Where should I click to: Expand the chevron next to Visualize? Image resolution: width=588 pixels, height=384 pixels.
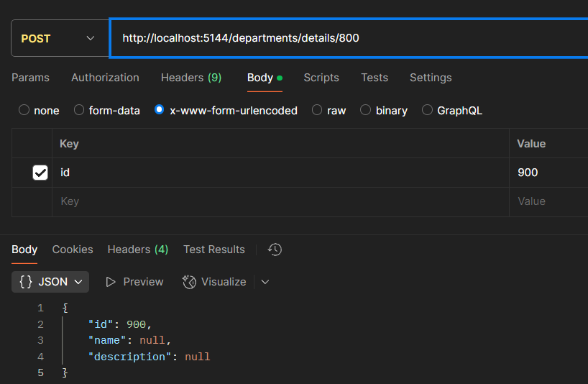(265, 282)
